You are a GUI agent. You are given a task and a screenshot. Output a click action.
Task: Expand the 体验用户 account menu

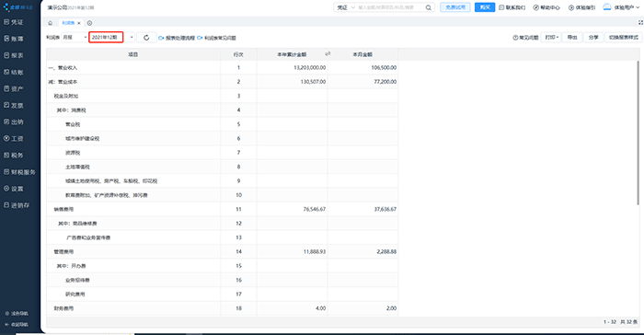(x=627, y=7)
